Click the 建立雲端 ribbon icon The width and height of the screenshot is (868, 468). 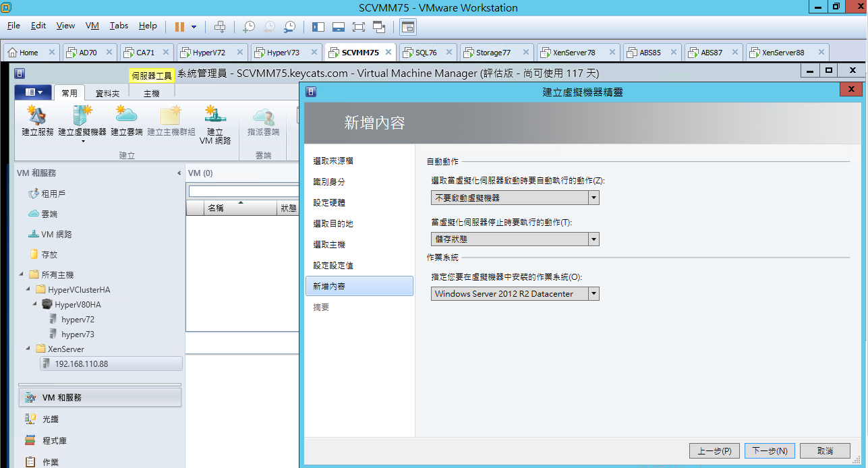tap(127, 121)
